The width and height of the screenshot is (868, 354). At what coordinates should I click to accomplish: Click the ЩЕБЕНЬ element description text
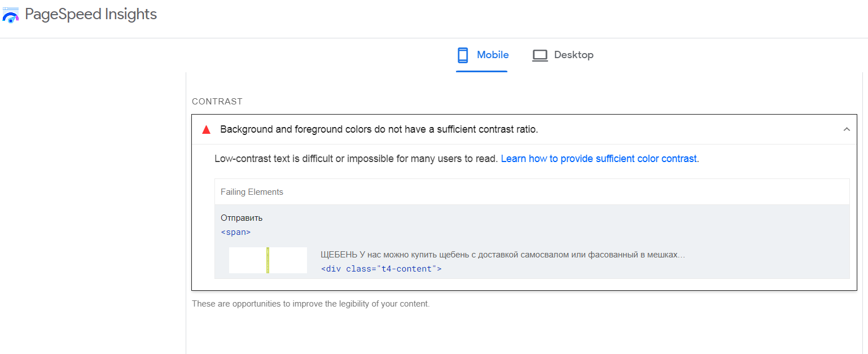click(502, 255)
